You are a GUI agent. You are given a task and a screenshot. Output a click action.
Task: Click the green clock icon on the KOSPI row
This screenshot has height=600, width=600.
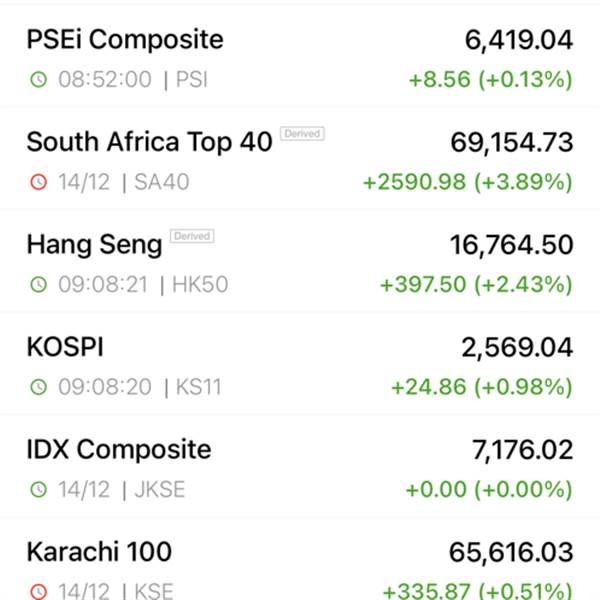39,387
